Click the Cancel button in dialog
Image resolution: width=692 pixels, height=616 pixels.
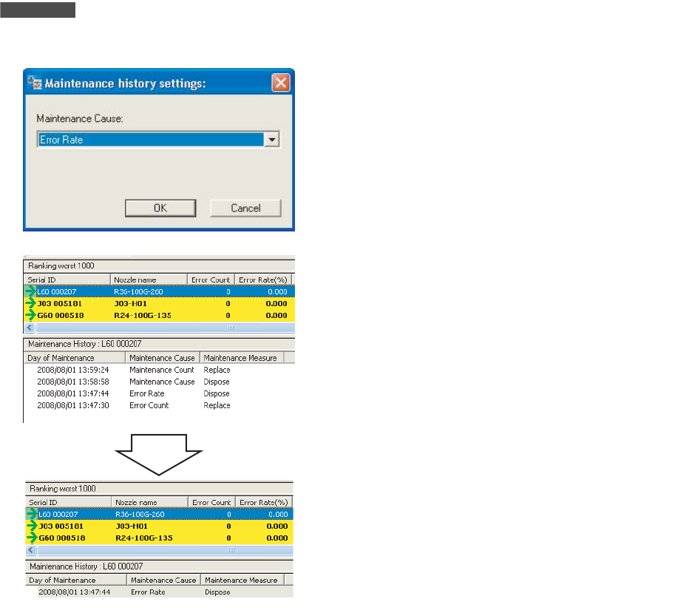click(x=245, y=208)
